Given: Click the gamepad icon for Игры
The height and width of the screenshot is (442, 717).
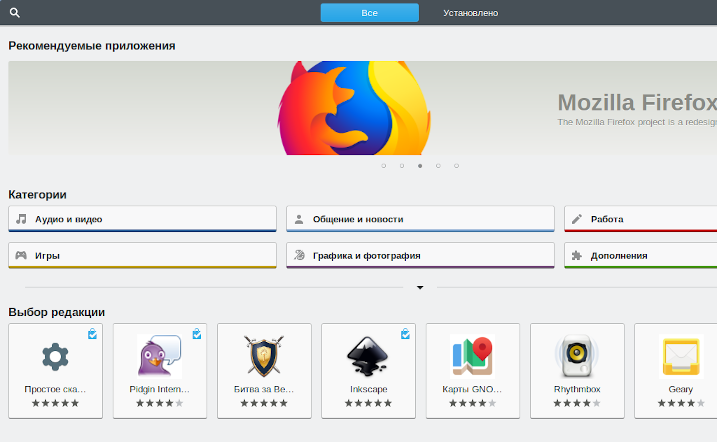Looking at the screenshot, I should coord(21,255).
